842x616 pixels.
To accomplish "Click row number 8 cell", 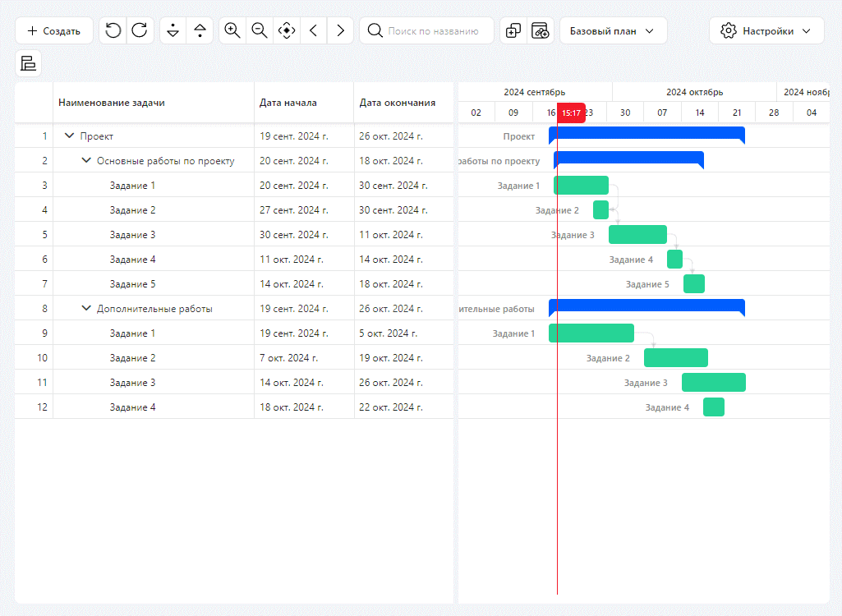I will tap(34, 308).
